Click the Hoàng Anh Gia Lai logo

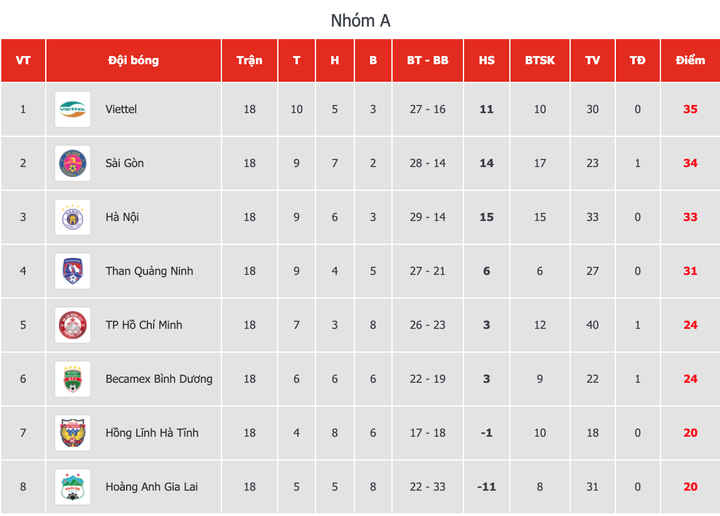point(73,487)
